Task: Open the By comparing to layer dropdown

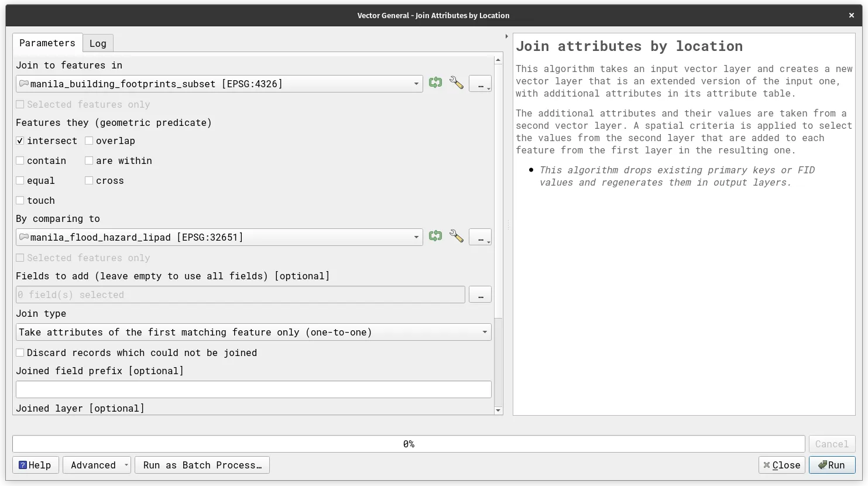Action: click(x=416, y=237)
